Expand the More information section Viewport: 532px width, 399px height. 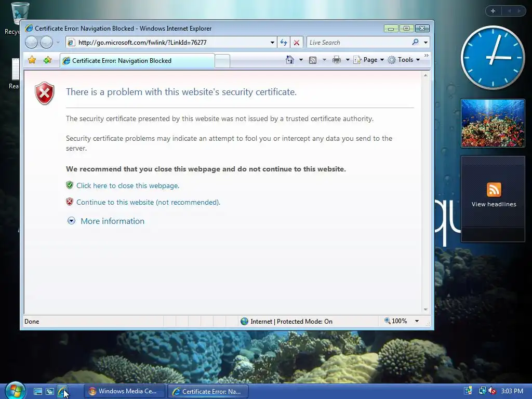coord(71,221)
